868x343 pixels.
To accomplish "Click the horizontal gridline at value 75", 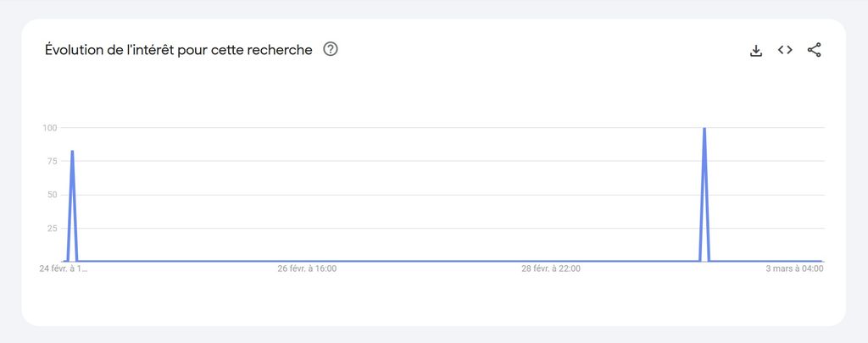I will (424, 161).
